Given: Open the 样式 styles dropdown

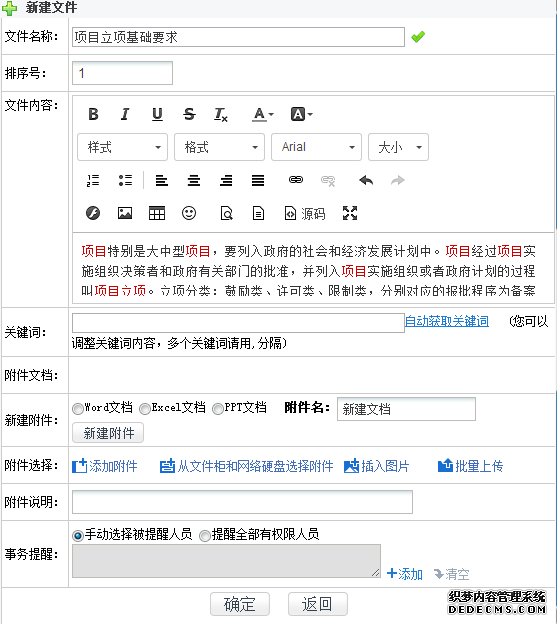Looking at the screenshot, I should [x=123, y=147].
